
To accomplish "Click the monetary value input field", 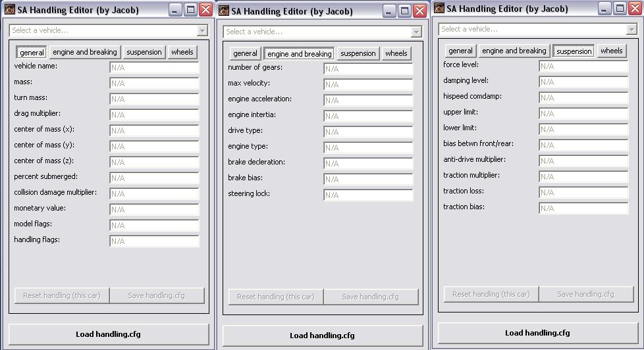I will (154, 209).
